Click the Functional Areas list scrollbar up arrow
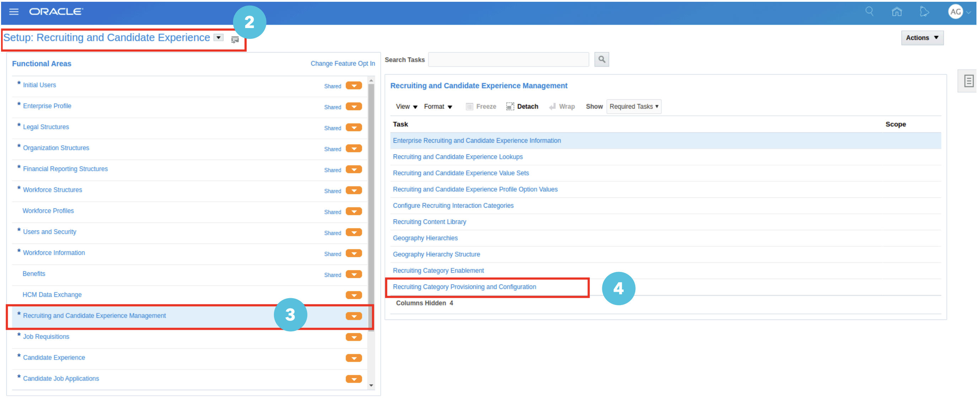Image resolution: width=980 pixels, height=399 pixels. pos(371,81)
